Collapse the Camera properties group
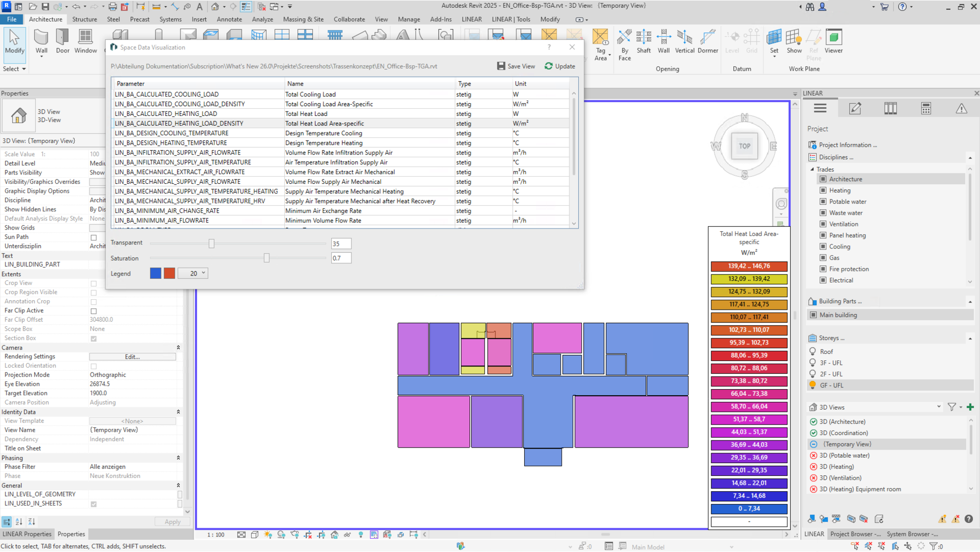 [178, 348]
